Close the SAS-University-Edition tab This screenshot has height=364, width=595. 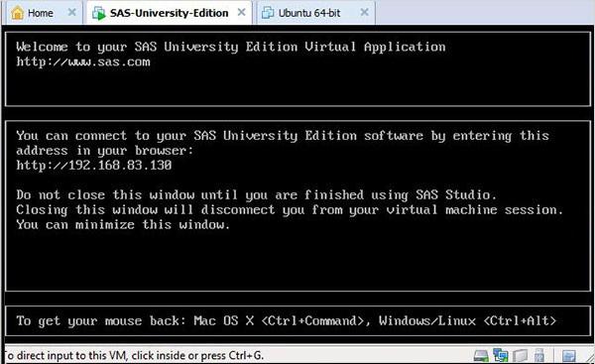click(x=241, y=13)
